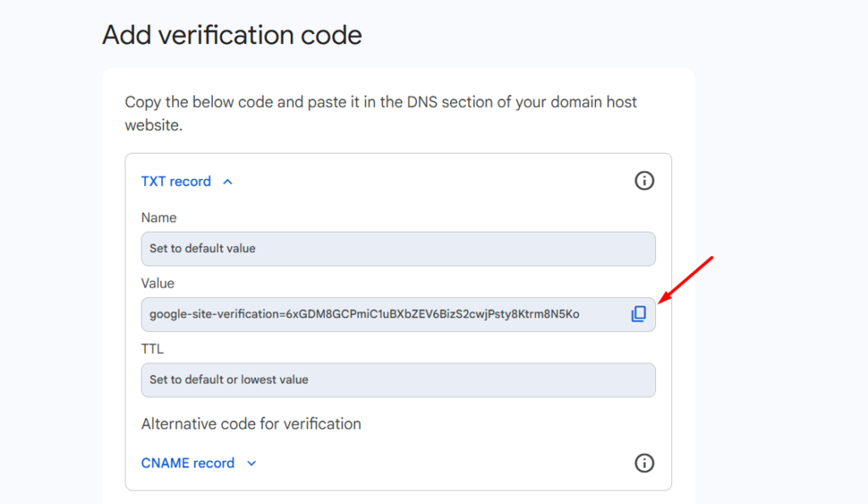The image size is (868, 504).
Task: Click the 'Value' field label
Action: tap(157, 283)
